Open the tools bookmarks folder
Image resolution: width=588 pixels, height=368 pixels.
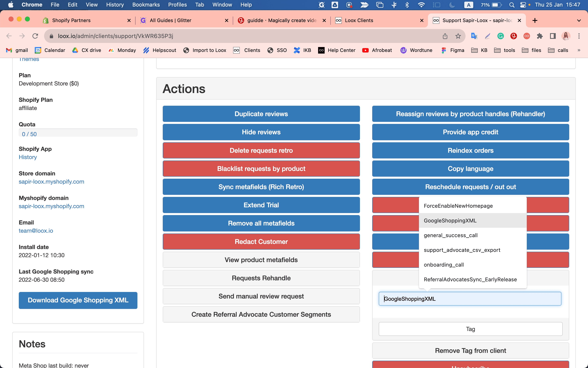504,50
